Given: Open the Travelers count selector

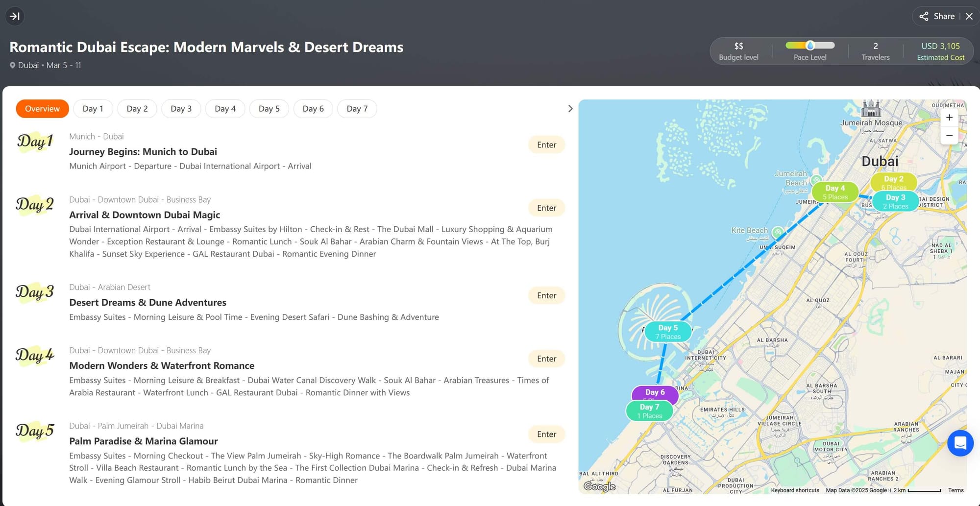Looking at the screenshot, I should point(875,51).
